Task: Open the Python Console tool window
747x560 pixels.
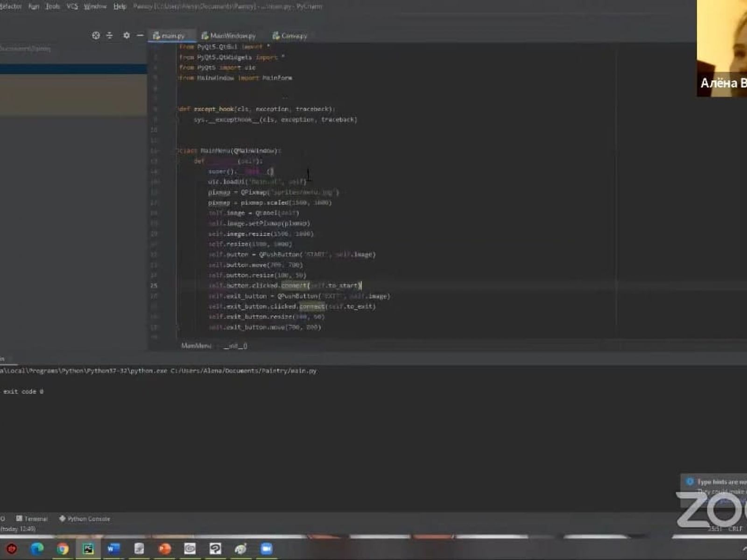Action: pyautogui.click(x=85, y=518)
